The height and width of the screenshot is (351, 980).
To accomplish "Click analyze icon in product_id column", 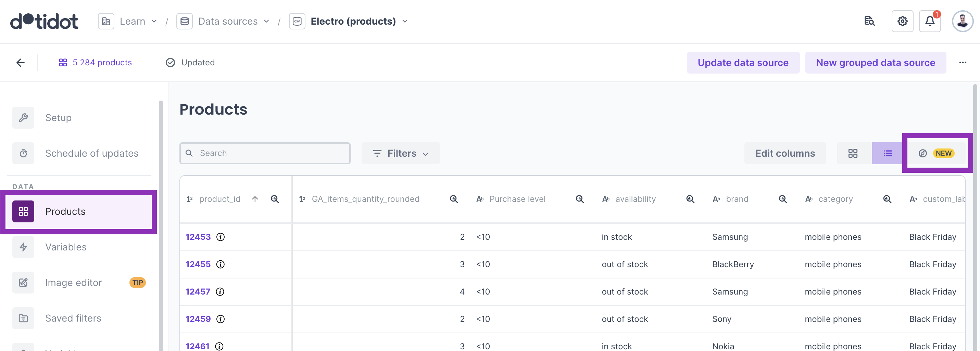I will pyautogui.click(x=275, y=199).
